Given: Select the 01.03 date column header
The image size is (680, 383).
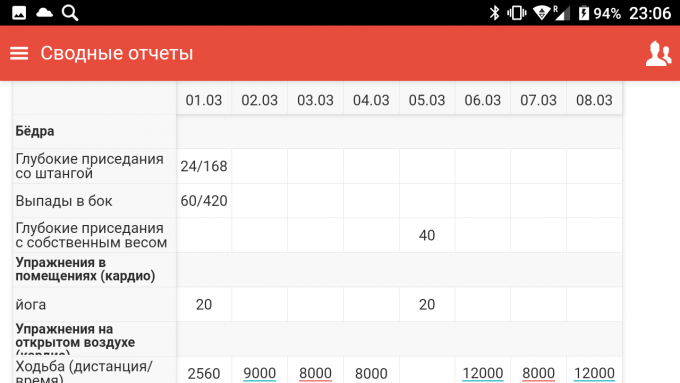Looking at the screenshot, I should (x=204, y=100).
